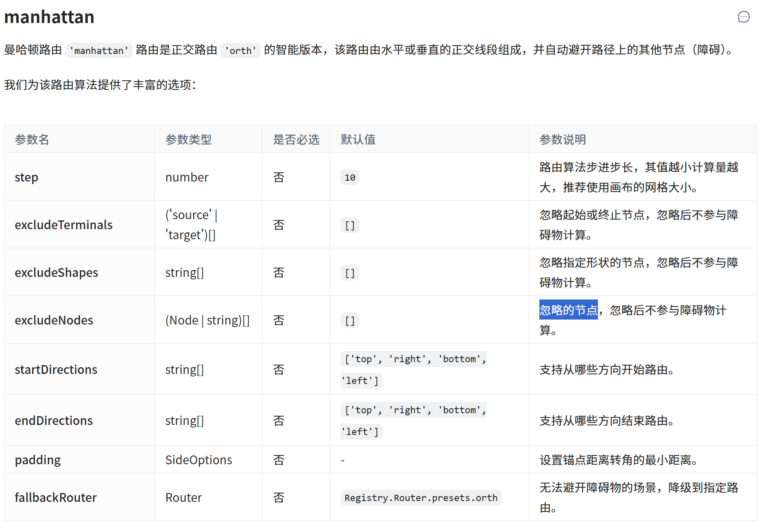Image resolution: width=761 pixels, height=532 pixels.
Task: Click the default [] value for excludeShapes
Action: 350,273
